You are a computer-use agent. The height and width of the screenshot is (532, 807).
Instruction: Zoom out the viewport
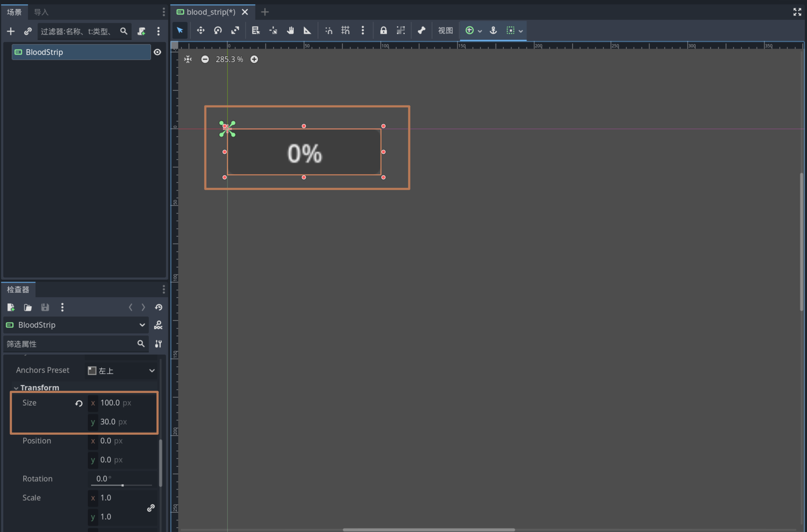tap(205, 59)
